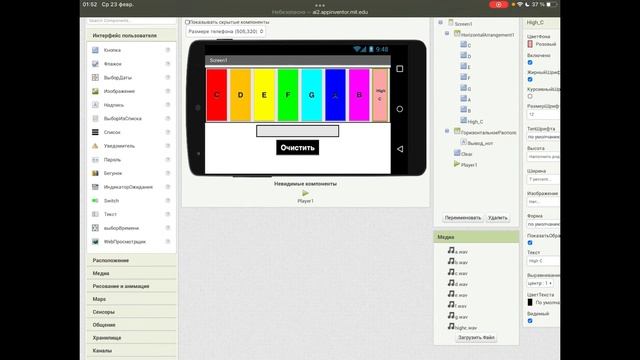This screenshot has width=640, height=360.
Task: Pick the Бегунок palette component
Action: [x=113, y=173]
